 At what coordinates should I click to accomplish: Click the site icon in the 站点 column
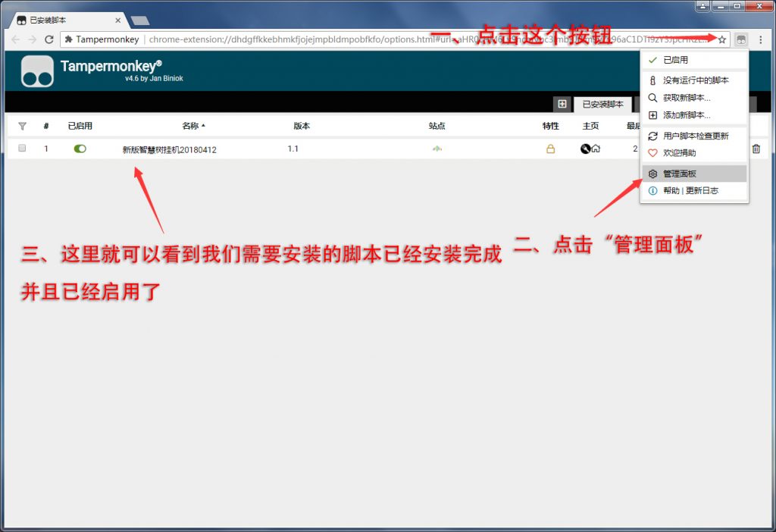coord(437,149)
